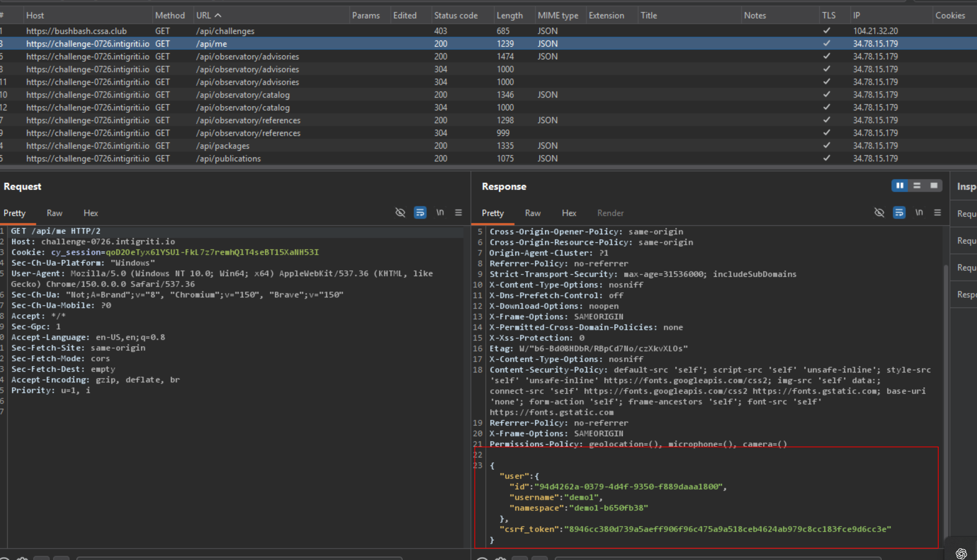
Task: Select tabbed single-pane layout icon
Action: pos(934,186)
